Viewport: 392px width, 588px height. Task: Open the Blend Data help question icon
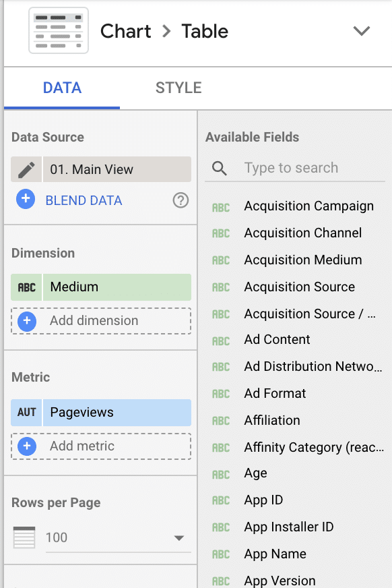click(x=181, y=200)
